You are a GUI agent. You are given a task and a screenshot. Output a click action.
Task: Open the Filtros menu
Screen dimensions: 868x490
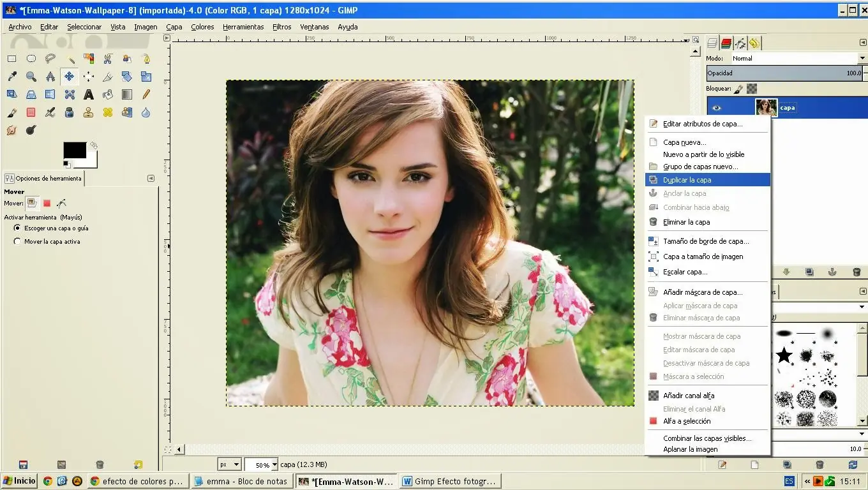[x=281, y=26]
